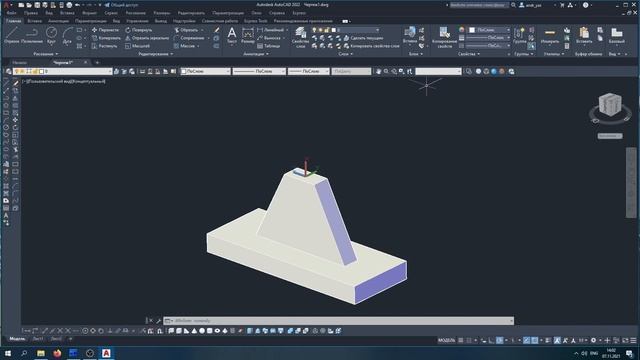
Task: Expand the Блок panel
Action: click(416, 54)
